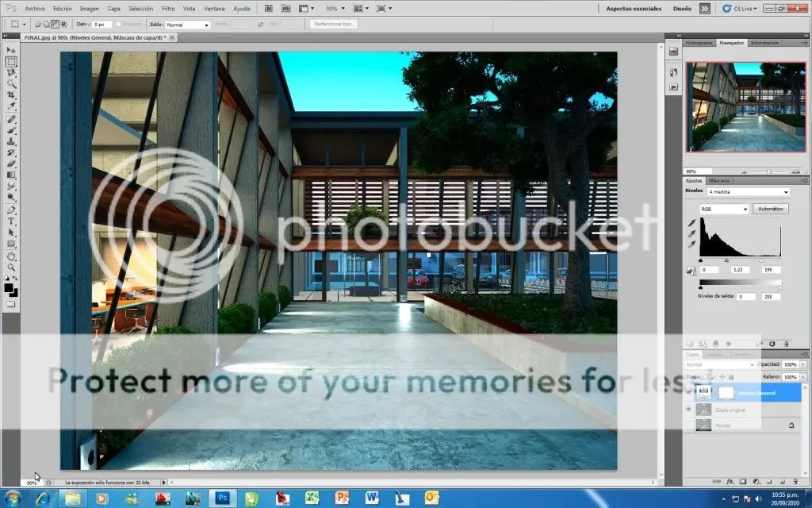The height and width of the screenshot is (508, 812).
Task: Toggle visibility of Fondo layer
Action: (689, 425)
